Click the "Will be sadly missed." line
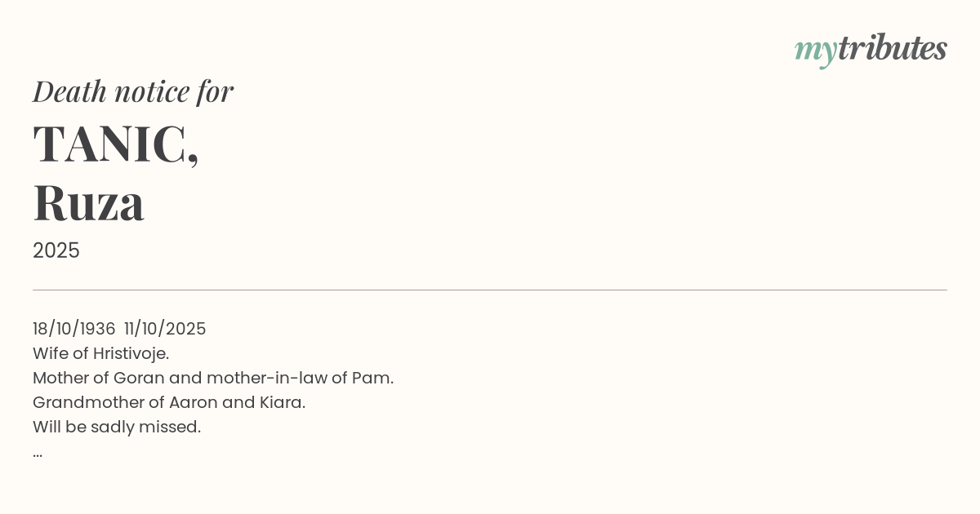 (117, 427)
